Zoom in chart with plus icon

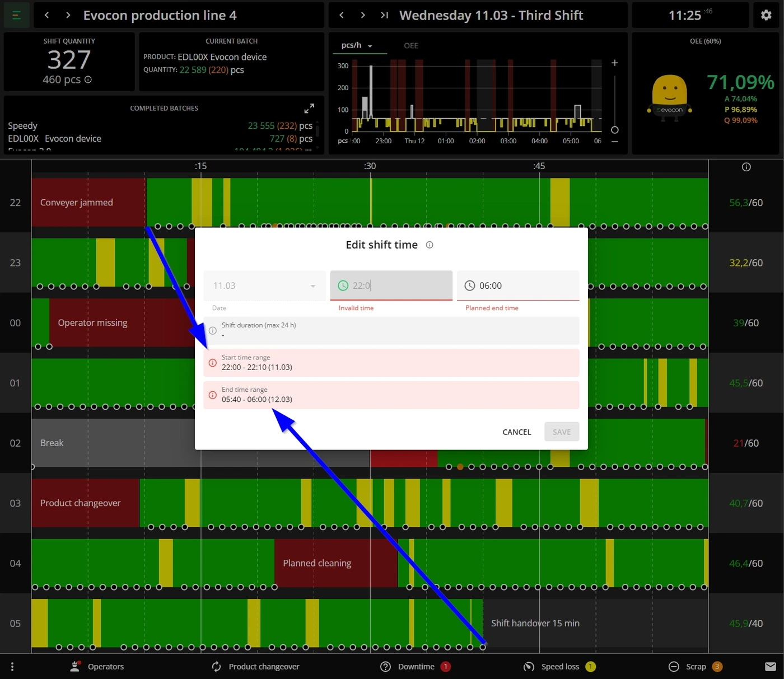pyautogui.click(x=614, y=63)
